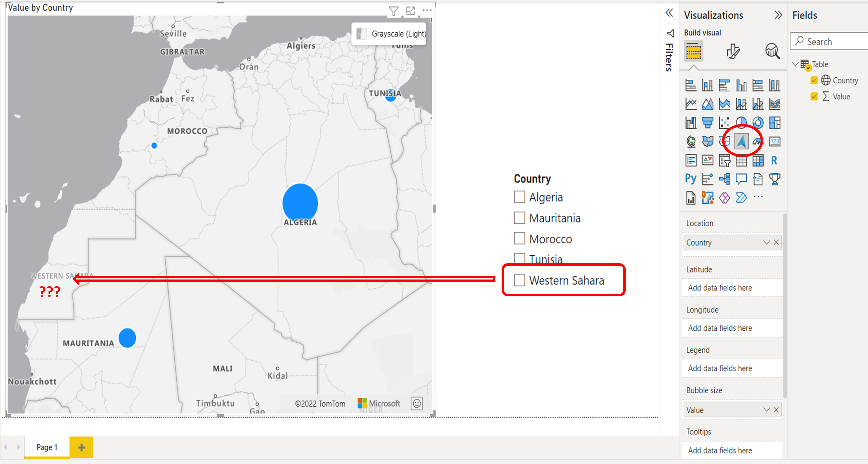Screen dimensions: 868x464
Task: Remove Value from the Bubble size well
Action: 776,410
